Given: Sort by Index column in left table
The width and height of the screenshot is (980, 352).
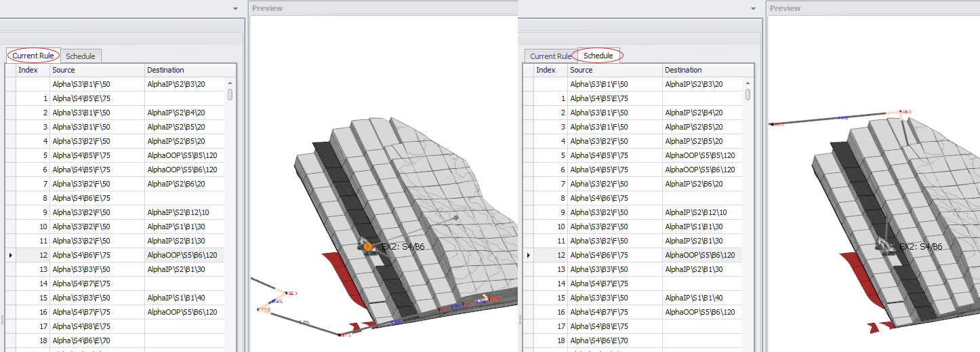Looking at the screenshot, I should pyautogui.click(x=28, y=70).
